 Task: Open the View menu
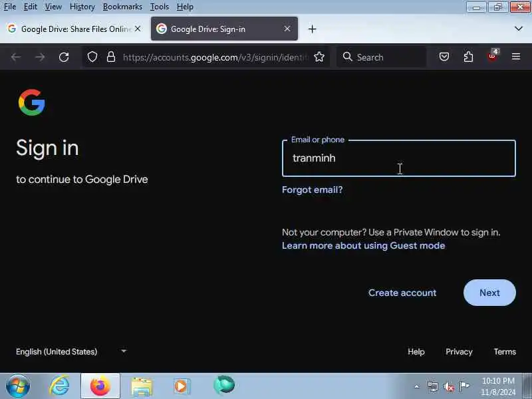coord(53,7)
